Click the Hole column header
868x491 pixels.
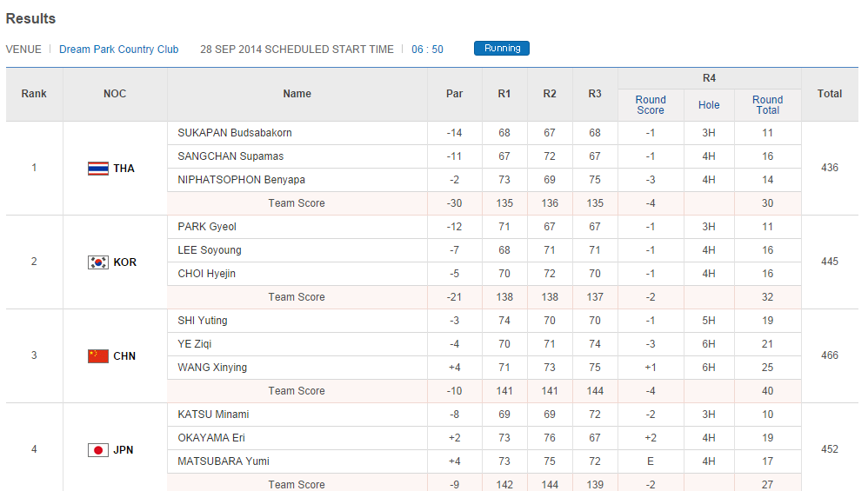click(x=709, y=105)
